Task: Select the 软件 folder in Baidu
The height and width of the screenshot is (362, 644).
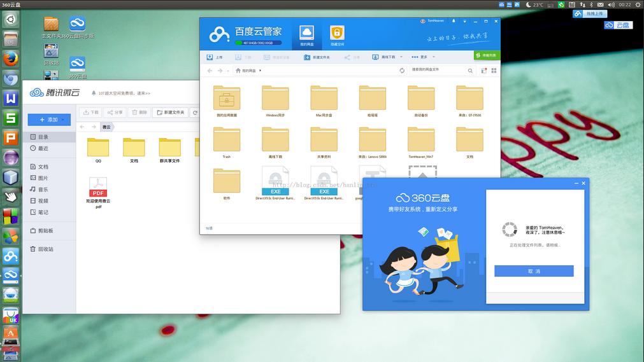Action: coord(227,184)
